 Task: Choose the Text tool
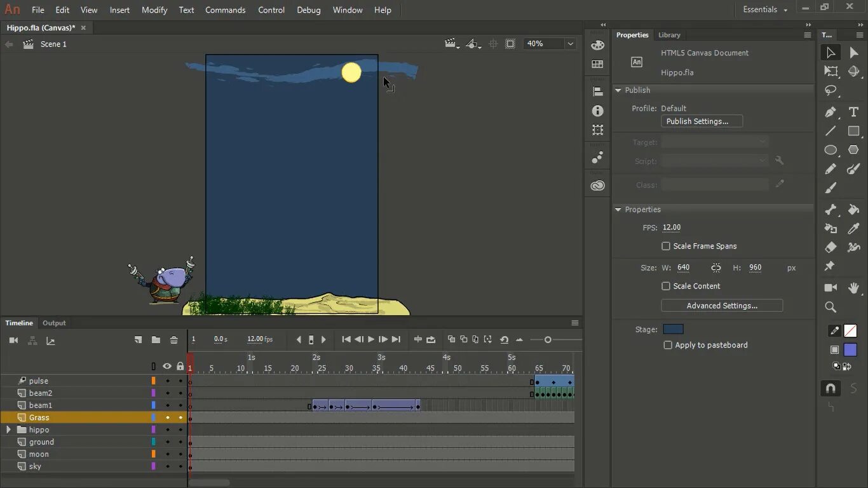click(853, 111)
